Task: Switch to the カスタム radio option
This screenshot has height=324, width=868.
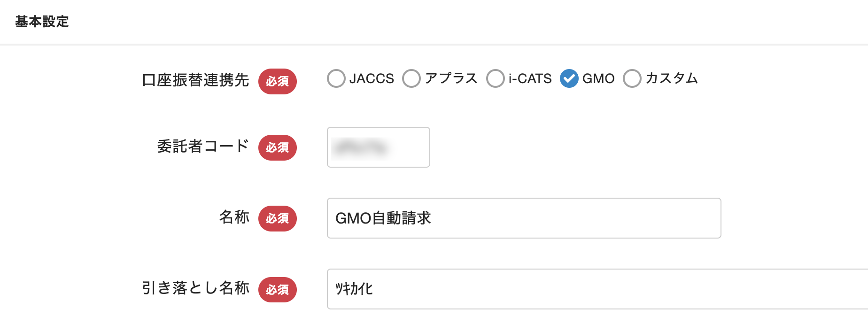Action: pos(632,78)
